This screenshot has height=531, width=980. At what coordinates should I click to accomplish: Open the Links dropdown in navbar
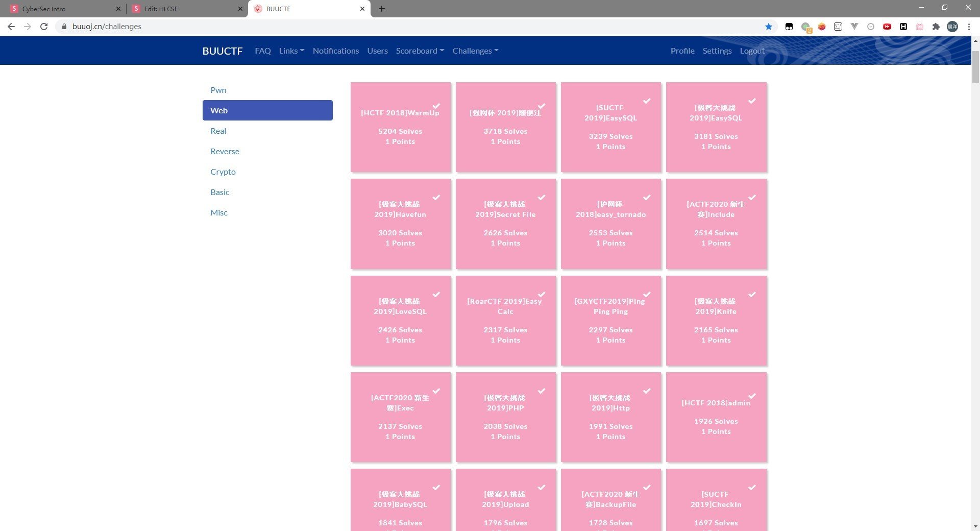tap(291, 51)
